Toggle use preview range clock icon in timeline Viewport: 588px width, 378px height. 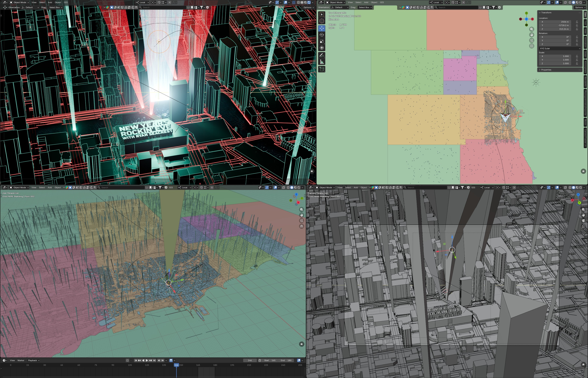[x=260, y=360]
